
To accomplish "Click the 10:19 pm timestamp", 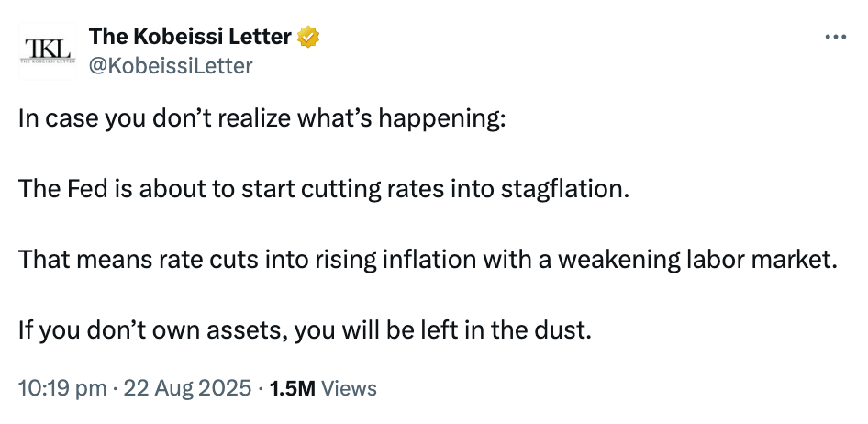I will [61, 388].
